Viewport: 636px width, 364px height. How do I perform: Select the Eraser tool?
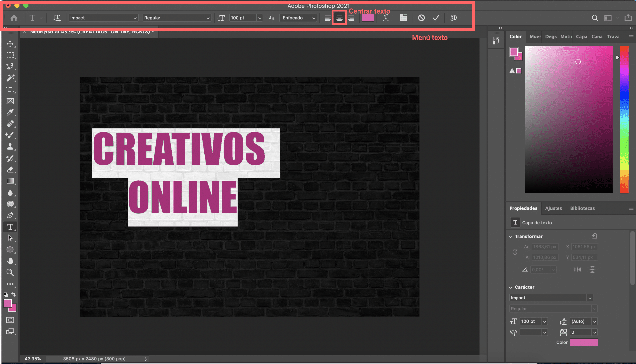10,169
